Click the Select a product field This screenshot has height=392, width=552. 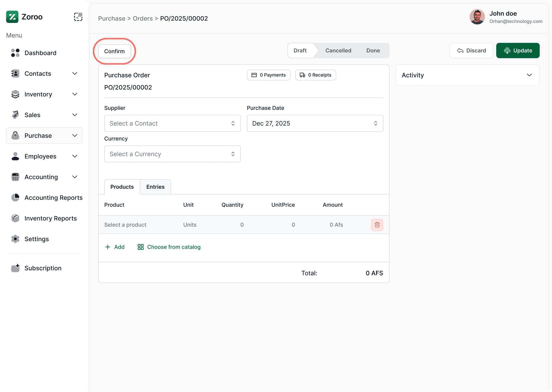point(125,225)
